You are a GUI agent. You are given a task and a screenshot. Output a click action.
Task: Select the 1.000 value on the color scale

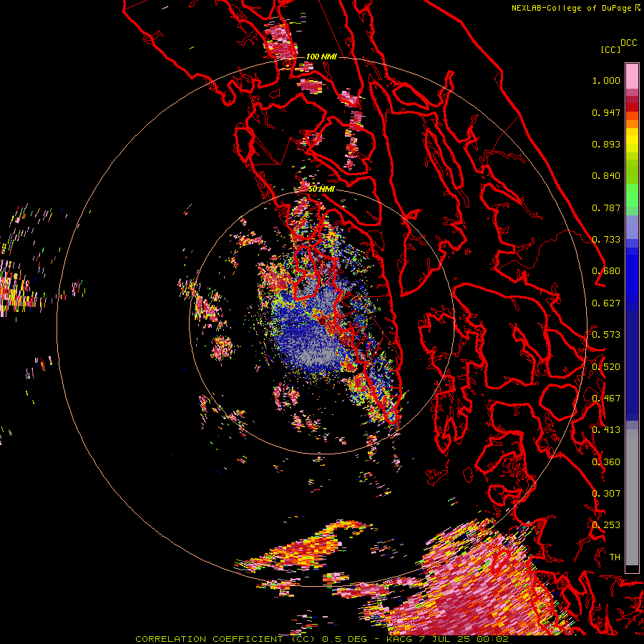(606, 80)
